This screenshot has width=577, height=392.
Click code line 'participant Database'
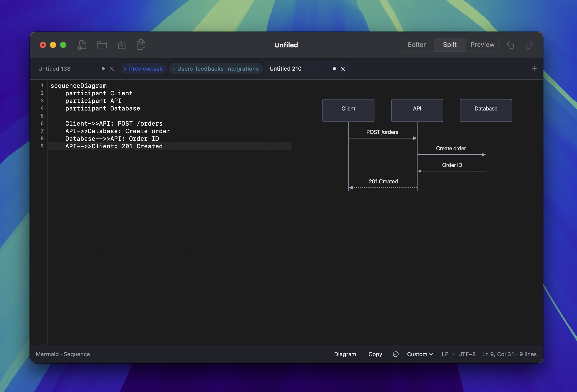click(x=103, y=108)
